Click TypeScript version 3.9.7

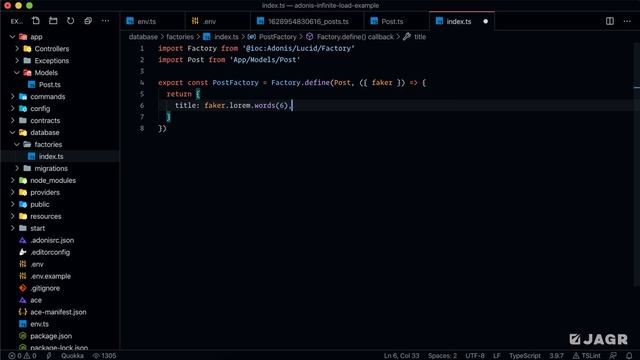pos(556,356)
